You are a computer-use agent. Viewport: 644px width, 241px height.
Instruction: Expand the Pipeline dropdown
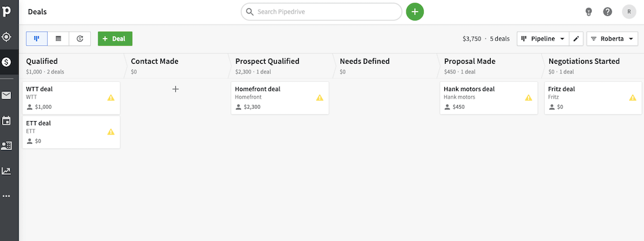point(543,39)
